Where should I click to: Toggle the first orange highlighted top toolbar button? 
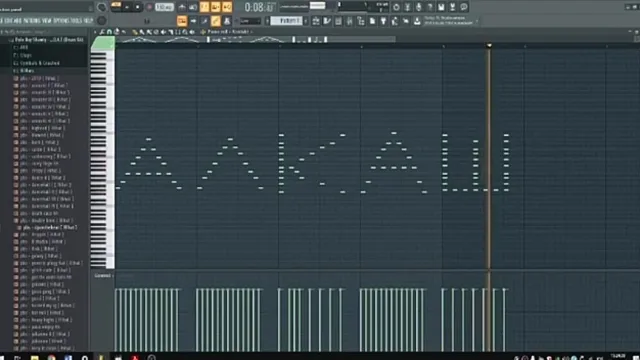click(204, 7)
